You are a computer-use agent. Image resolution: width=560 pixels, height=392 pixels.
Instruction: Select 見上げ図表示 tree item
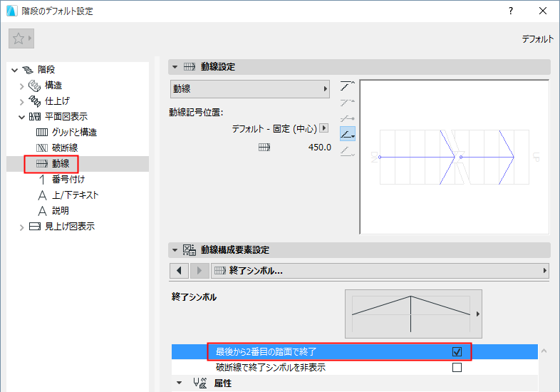70,227
